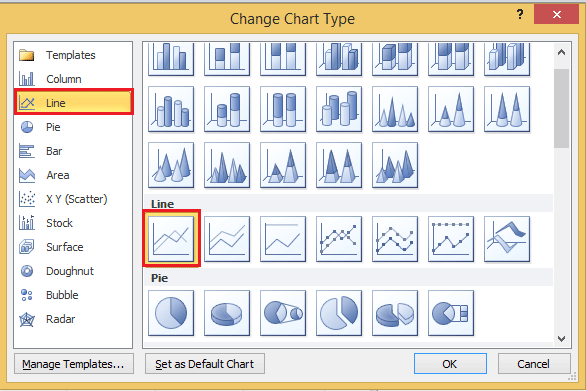This screenshot has width=586, height=391.
Task: Click Set as Default Chart
Action: pyautogui.click(x=205, y=364)
